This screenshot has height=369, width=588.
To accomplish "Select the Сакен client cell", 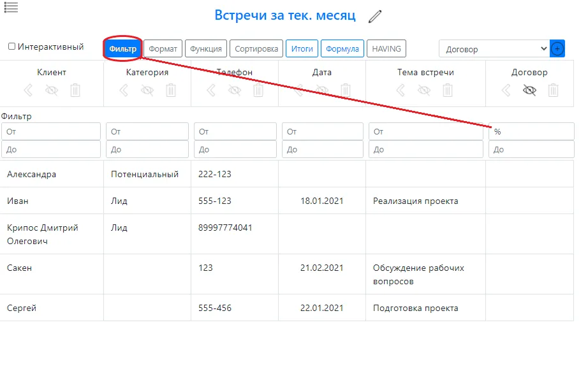I will [52, 274].
